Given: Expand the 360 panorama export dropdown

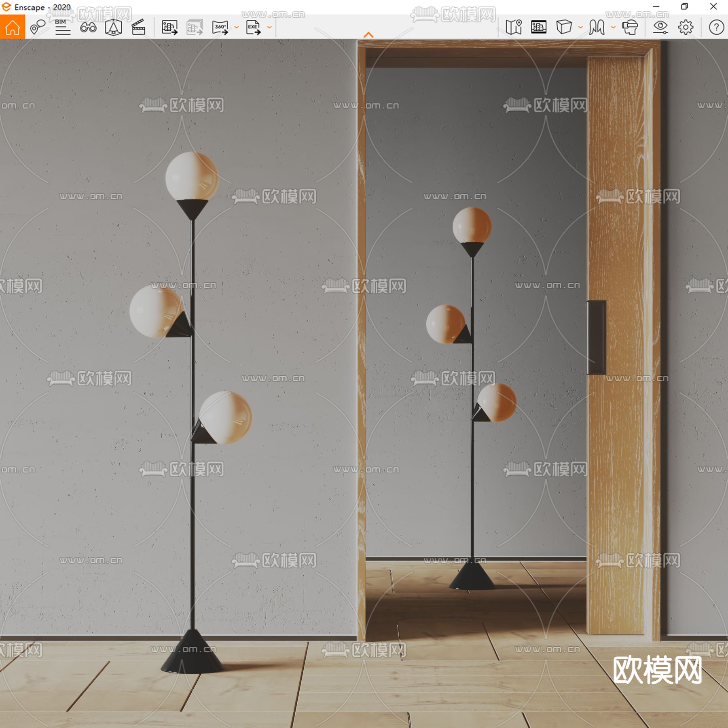Looking at the screenshot, I should [237, 28].
